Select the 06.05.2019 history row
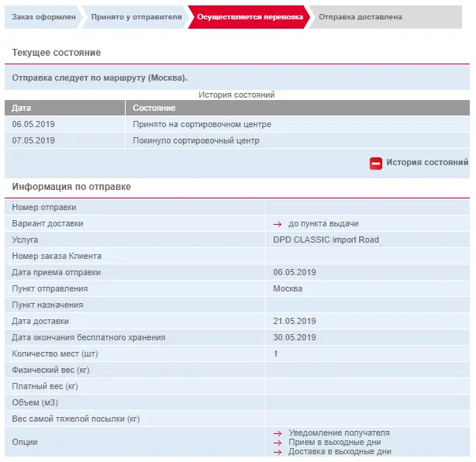476x462 pixels. [x=237, y=124]
